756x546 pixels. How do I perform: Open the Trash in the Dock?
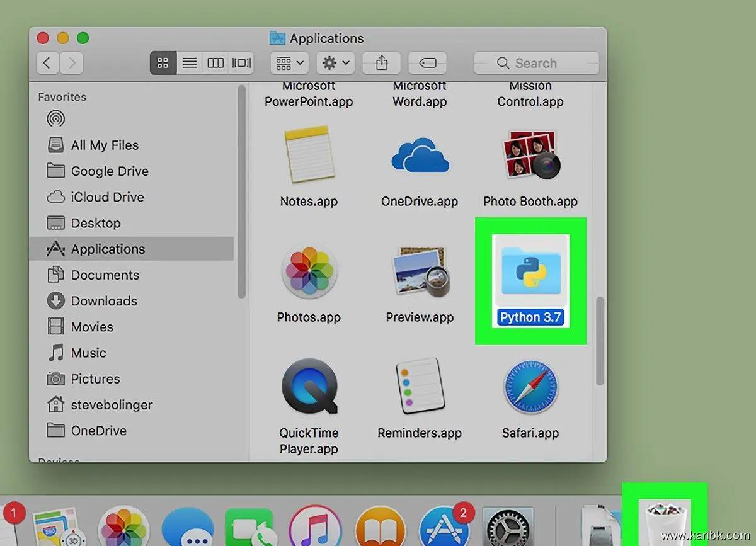[x=664, y=523]
